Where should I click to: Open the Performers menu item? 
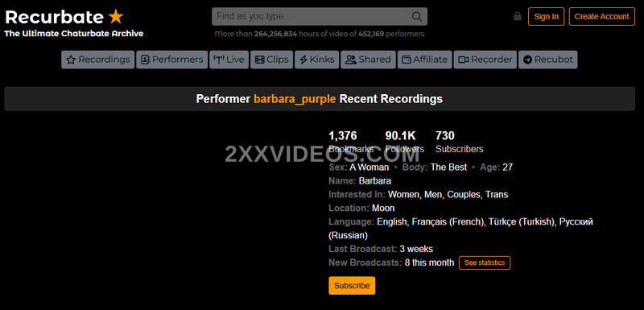coord(171,60)
